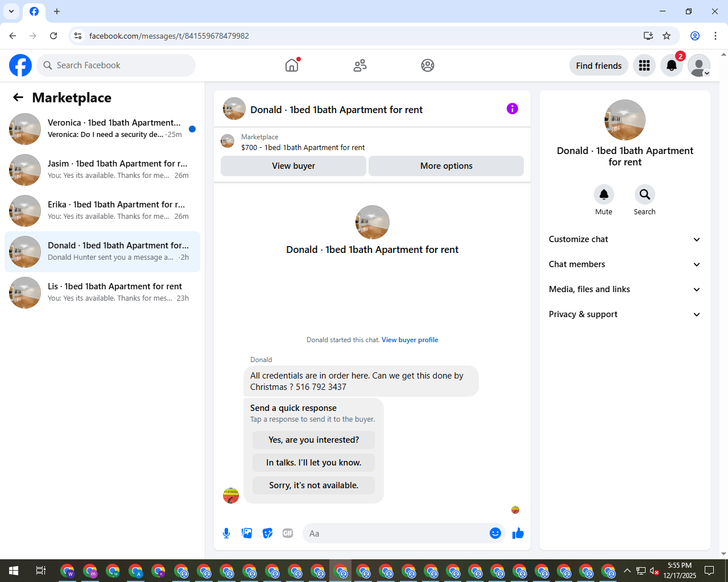Open the emoji picker
The image size is (728, 582).
495,533
